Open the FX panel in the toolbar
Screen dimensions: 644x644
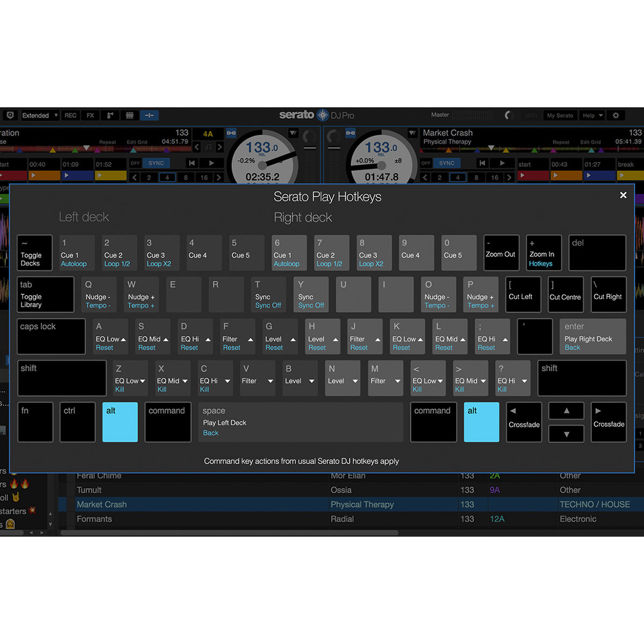click(x=90, y=115)
